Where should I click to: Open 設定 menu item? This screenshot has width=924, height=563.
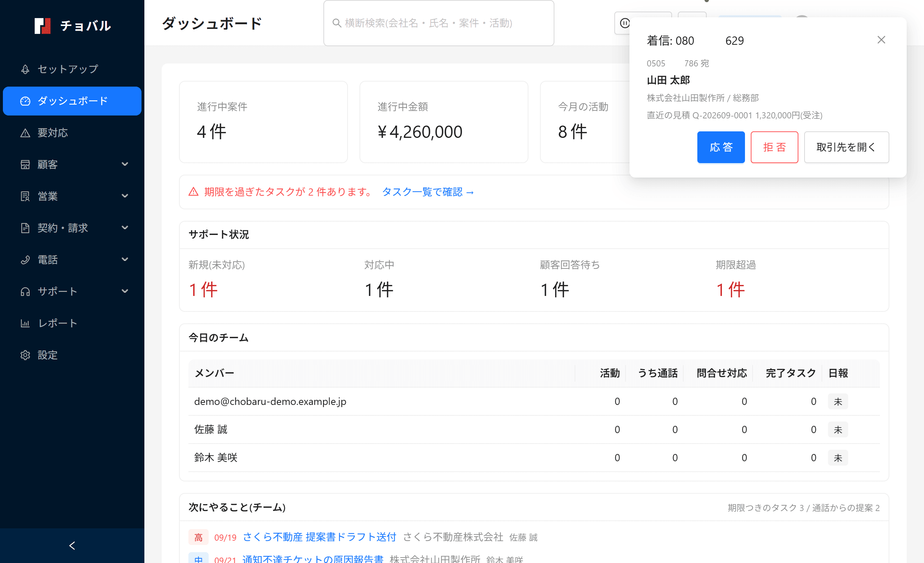click(x=72, y=355)
